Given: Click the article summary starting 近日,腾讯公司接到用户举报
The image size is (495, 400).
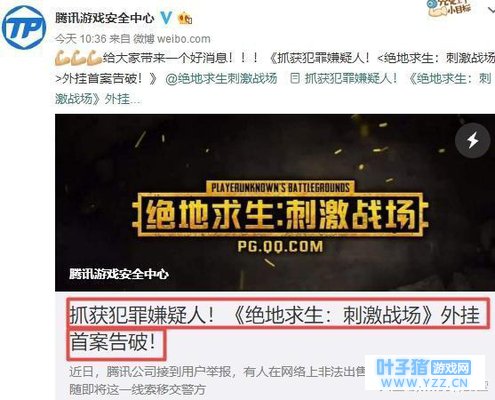Looking at the screenshot, I should click(217, 380).
